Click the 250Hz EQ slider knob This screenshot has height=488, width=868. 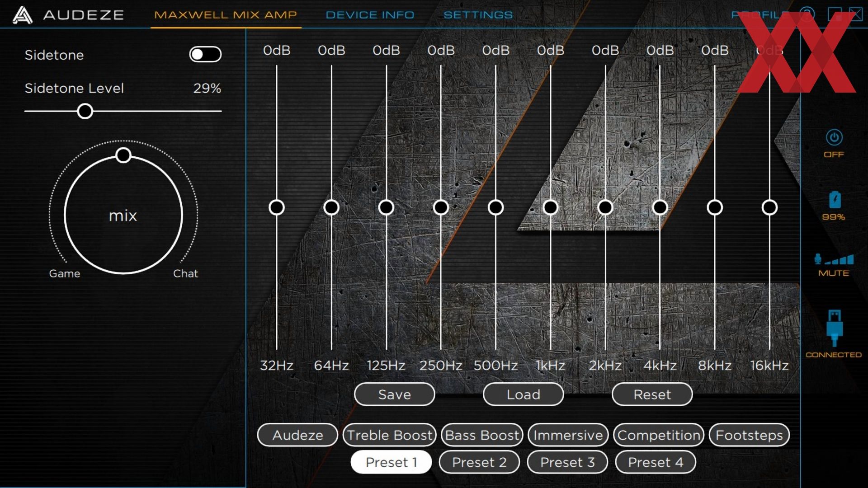(441, 207)
